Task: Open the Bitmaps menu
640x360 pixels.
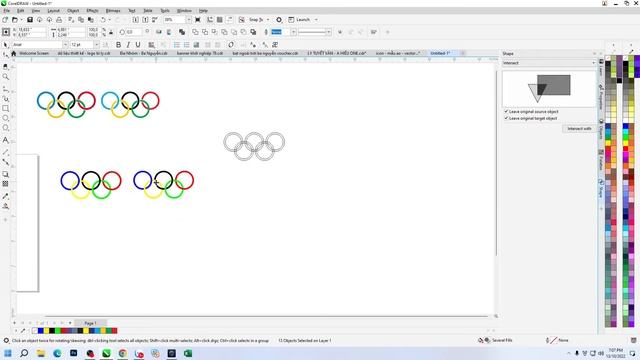Action: pyautogui.click(x=113, y=11)
